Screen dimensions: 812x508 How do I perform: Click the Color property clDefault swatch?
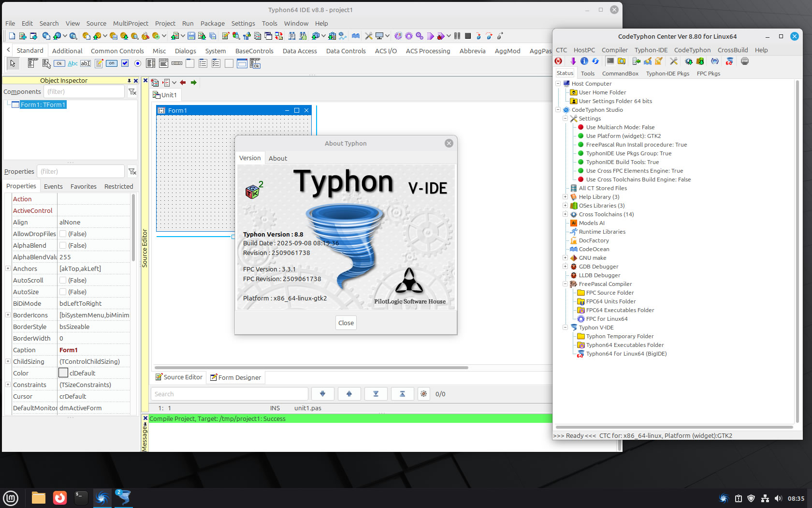point(63,373)
